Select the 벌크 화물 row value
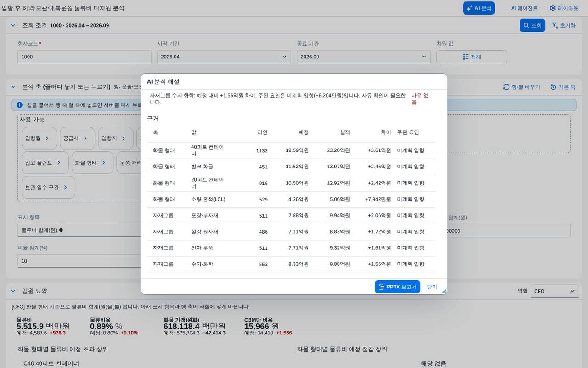This screenshot has height=368, width=588. pos(202,167)
